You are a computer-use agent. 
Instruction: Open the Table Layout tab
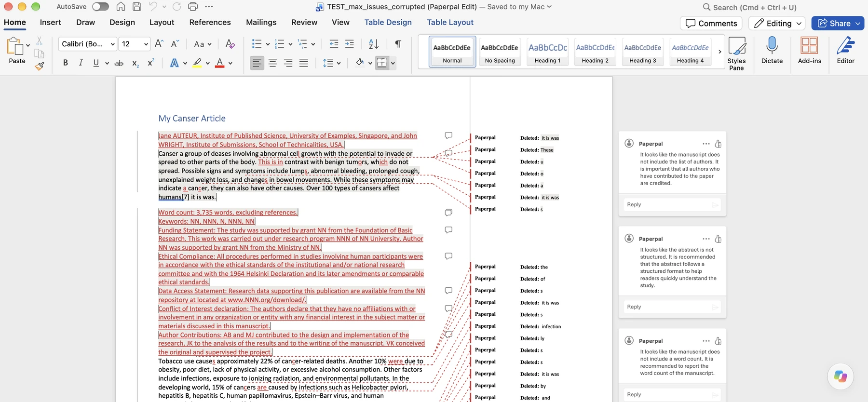[x=450, y=22]
